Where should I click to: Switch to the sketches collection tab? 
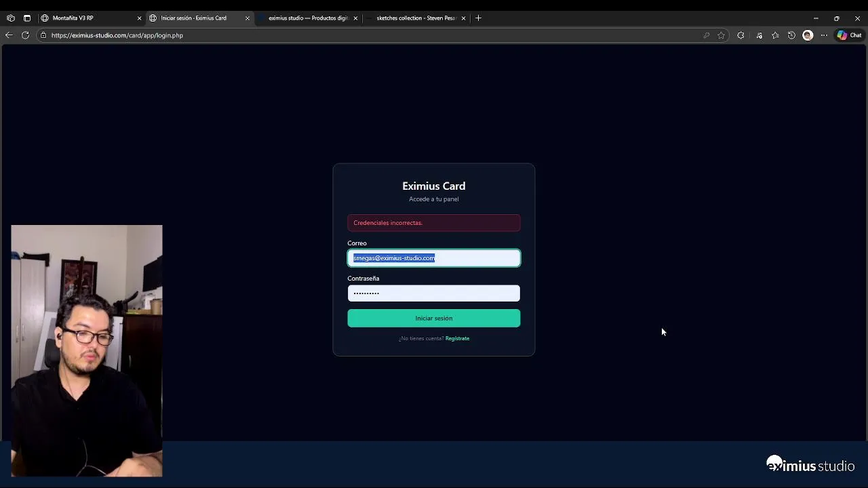point(416,18)
